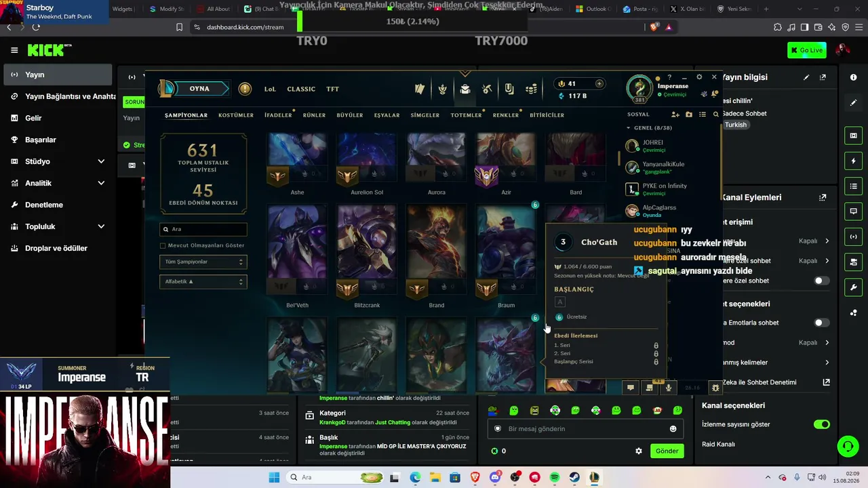Expand the Kısıtlanmış kelimeler row arrow
The width and height of the screenshot is (868, 488).
[x=827, y=363]
